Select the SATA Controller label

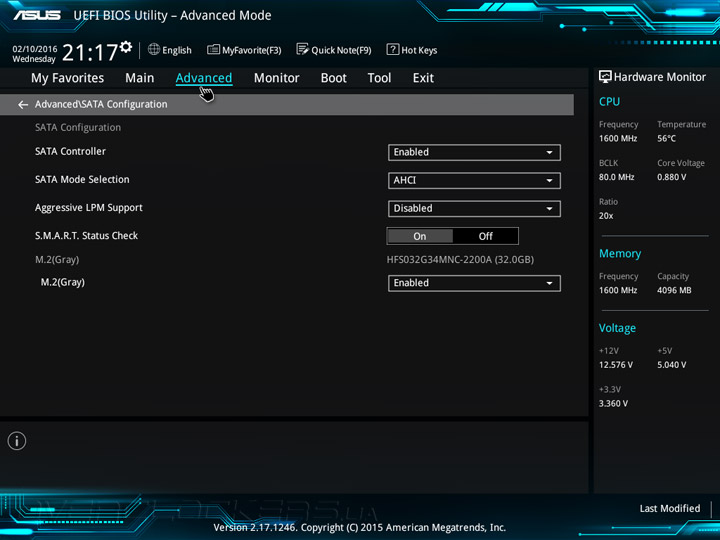point(70,152)
